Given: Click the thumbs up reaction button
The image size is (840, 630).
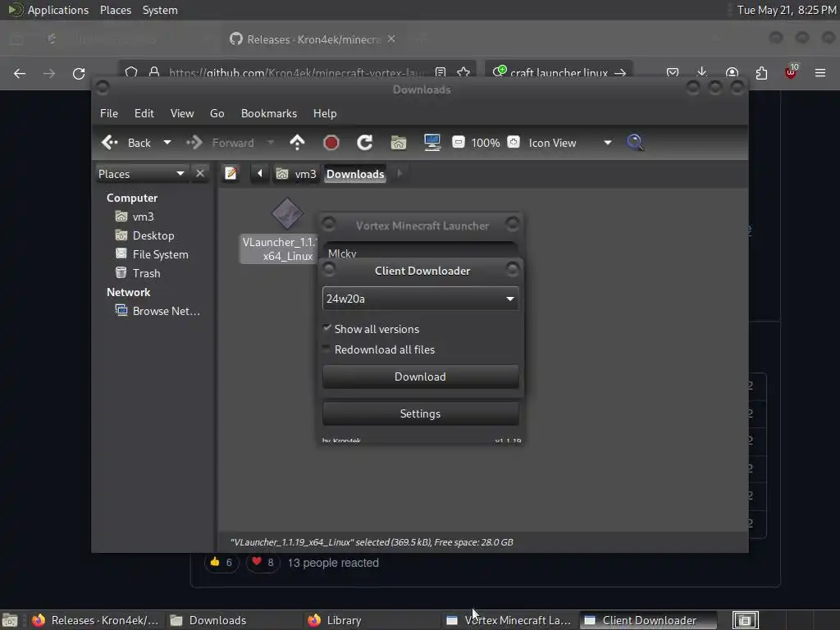Looking at the screenshot, I should pyautogui.click(x=221, y=563).
